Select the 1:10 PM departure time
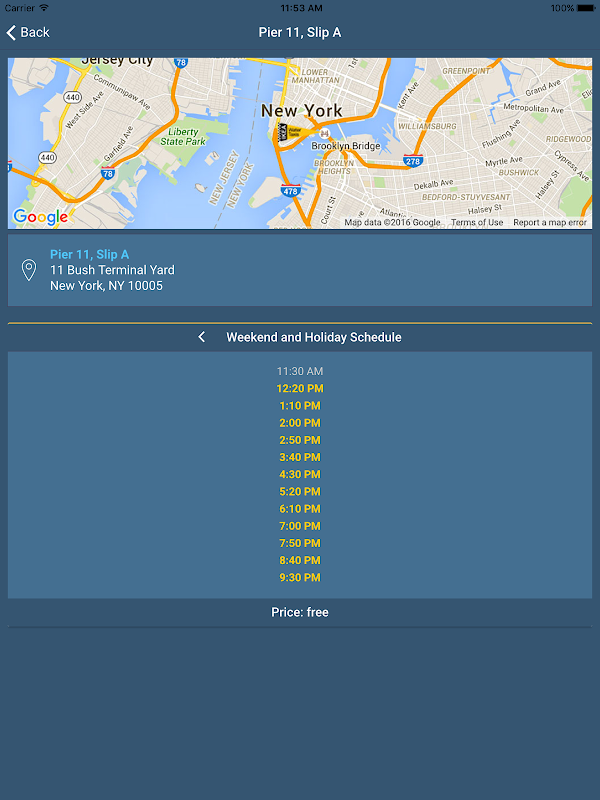Viewport: 600px width, 800px height. click(300, 406)
